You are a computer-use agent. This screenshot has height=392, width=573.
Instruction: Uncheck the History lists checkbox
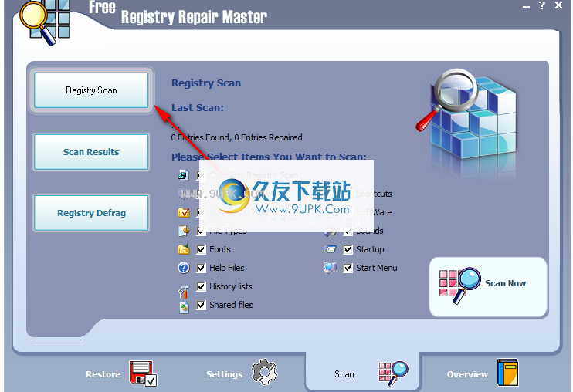tap(202, 286)
